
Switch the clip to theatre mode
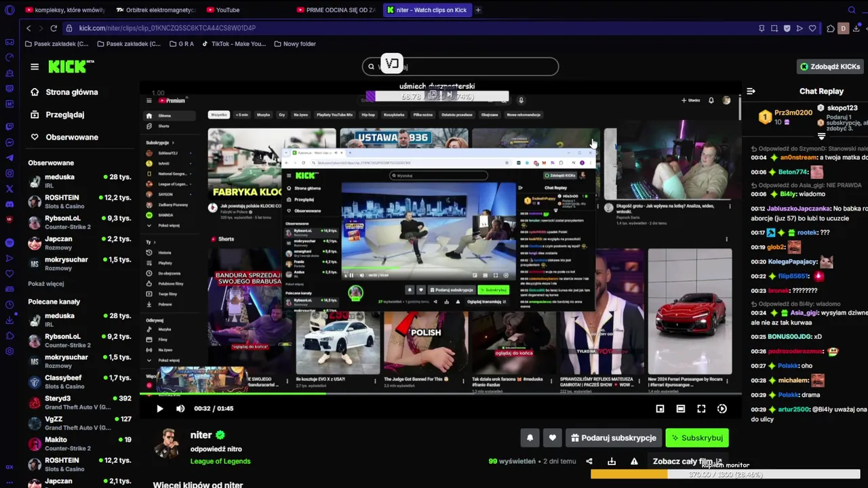(x=681, y=409)
